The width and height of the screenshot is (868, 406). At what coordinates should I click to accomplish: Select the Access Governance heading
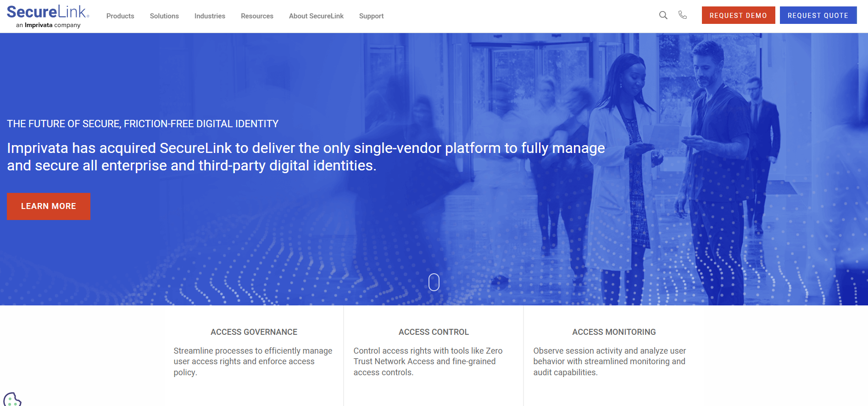254,332
